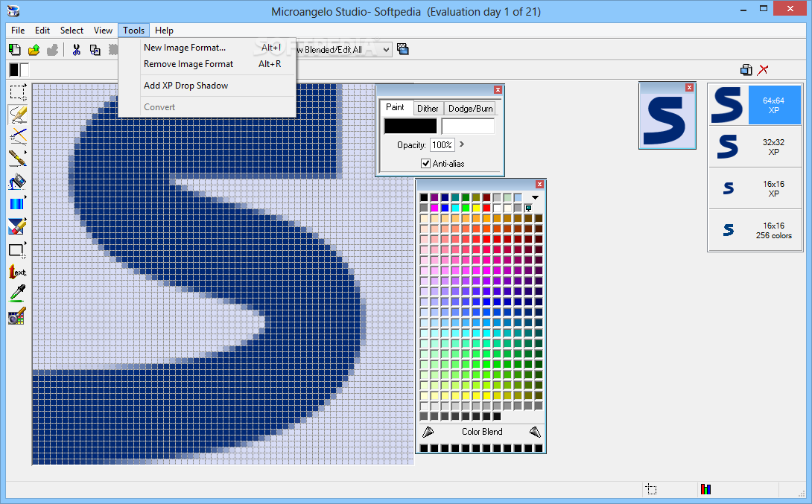Click the left Color Blend cone icon
The width and height of the screenshot is (812, 504).
point(428,432)
